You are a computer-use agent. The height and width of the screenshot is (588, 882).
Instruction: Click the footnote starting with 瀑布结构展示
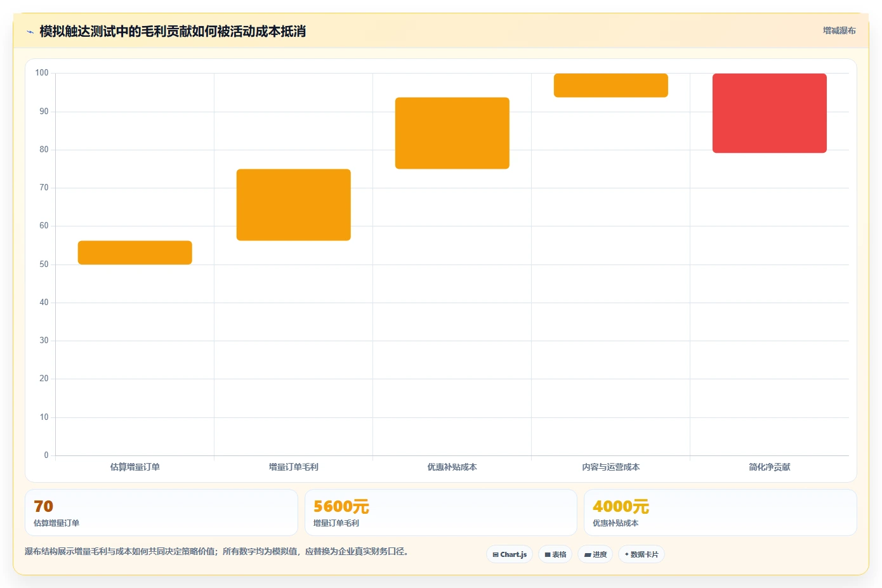[x=218, y=551]
